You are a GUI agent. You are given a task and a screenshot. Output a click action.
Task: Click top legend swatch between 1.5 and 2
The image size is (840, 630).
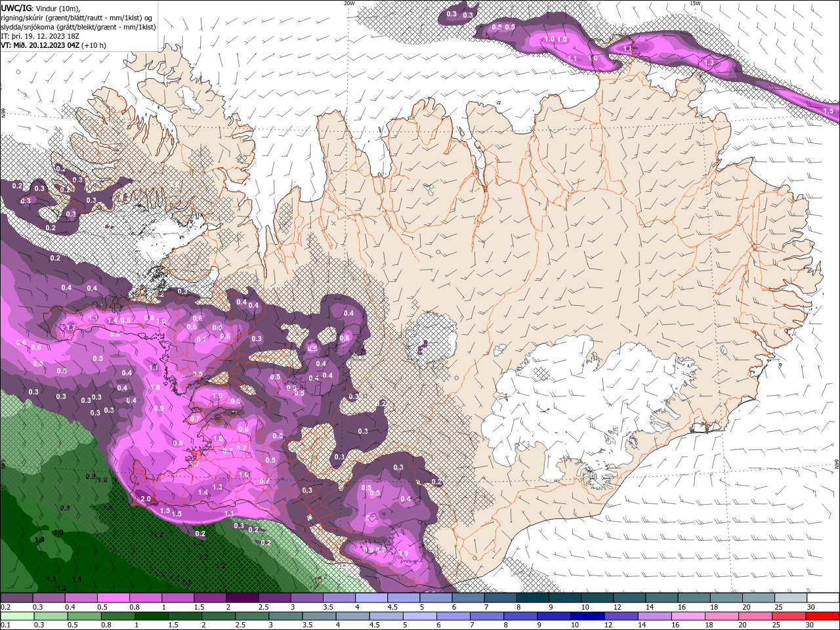click(209, 598)
